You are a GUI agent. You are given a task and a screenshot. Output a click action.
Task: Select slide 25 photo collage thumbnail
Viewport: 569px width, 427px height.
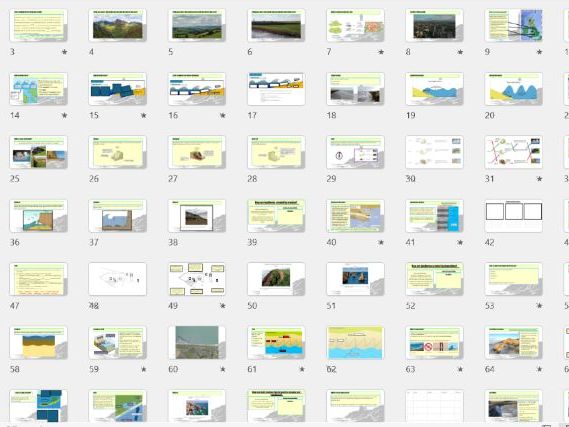point(38,152)
